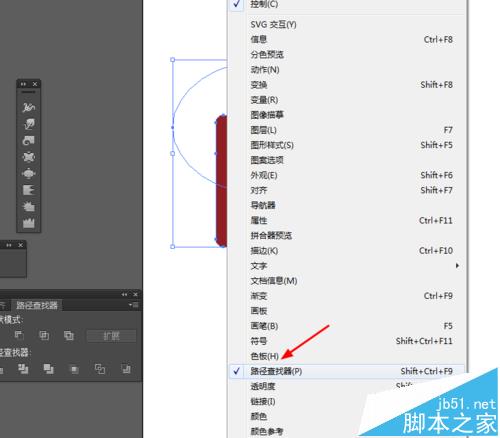Screen dimensions: 500x438
Task: Toggle the checked 控制(C) menu item
Action: coord(347,4)
